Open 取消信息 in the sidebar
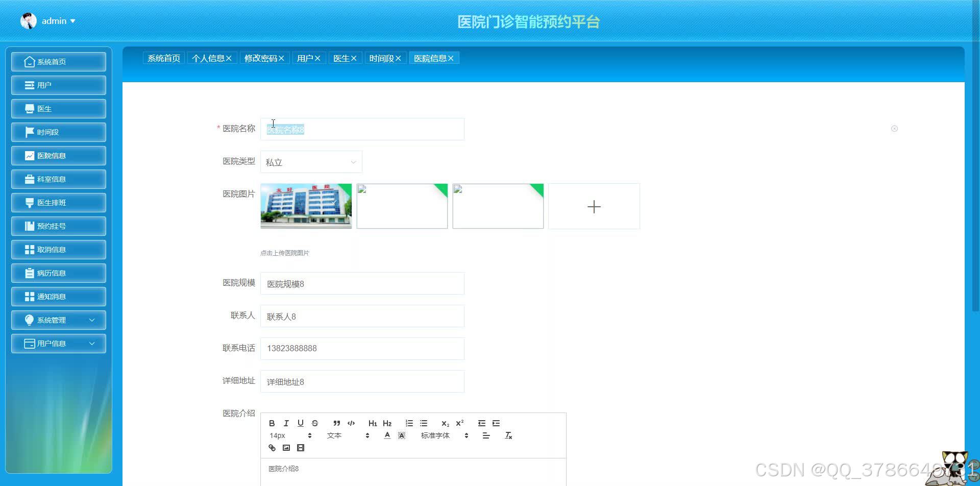Viewport: 980px width, 486px height. pyautogui.click(x=59, y=250)
